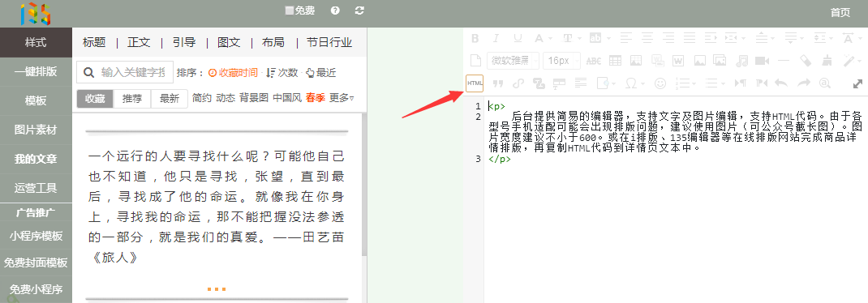This screenshot has width=868, height=303.
Task: Select the 节日行业 style category
Action: (329, 43)
